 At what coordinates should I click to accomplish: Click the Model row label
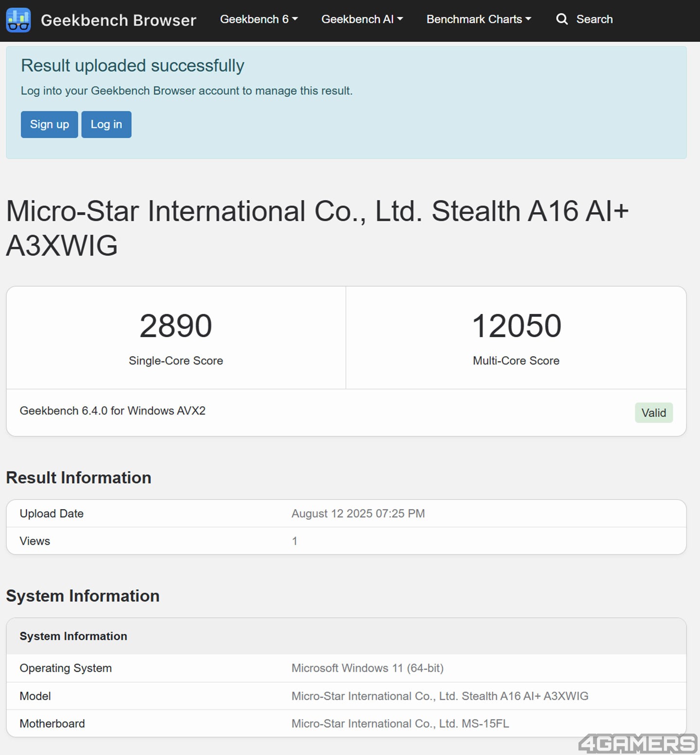tap(35, 696)
